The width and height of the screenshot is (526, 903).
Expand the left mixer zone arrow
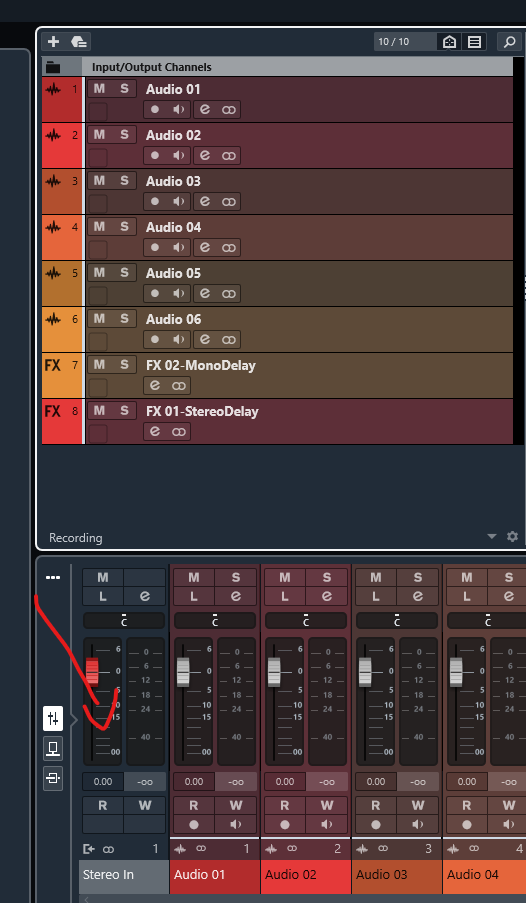(x=74, y=720)
